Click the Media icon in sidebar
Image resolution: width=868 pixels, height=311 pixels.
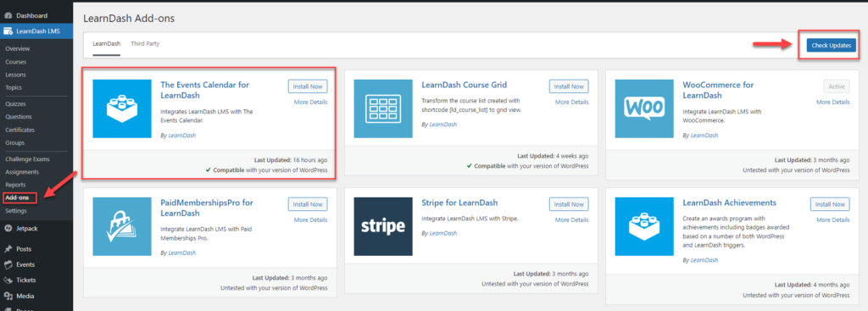8,296
